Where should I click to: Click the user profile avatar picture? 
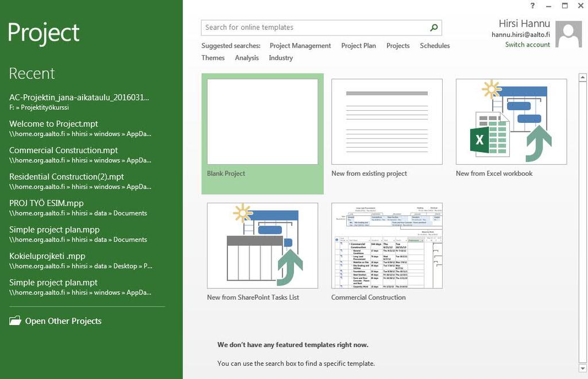(568, 34)
